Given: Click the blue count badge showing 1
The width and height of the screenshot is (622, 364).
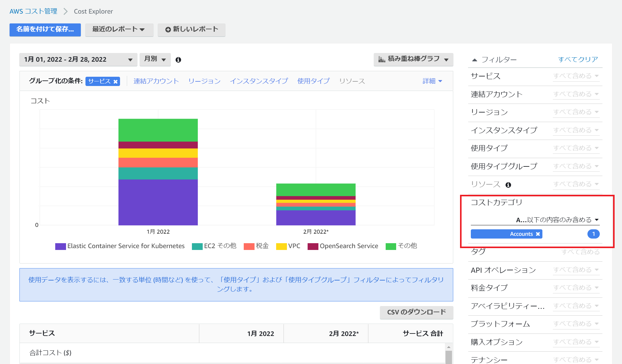Looking at the screenshot, I should tap(593, 234).
